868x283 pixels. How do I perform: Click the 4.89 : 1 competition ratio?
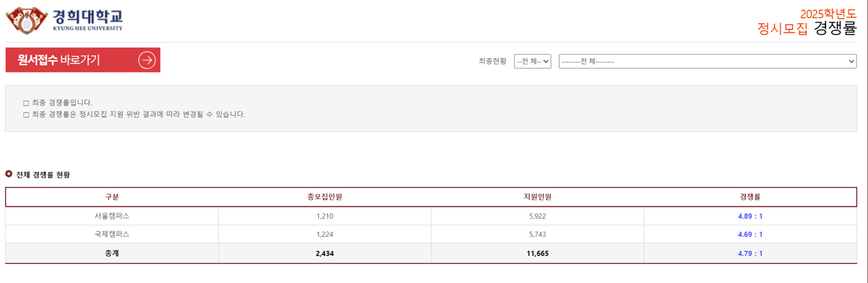click(750, 217)
